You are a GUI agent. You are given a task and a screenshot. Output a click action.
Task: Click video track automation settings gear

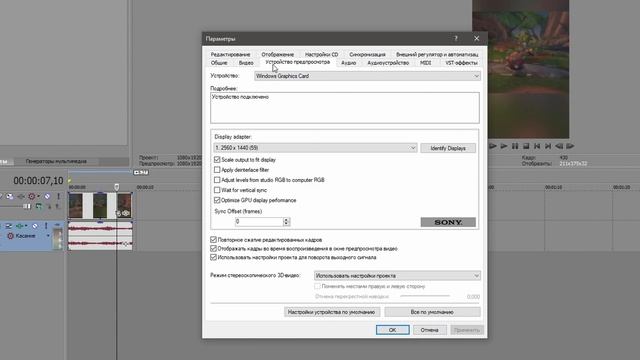(x=31, y=196)
